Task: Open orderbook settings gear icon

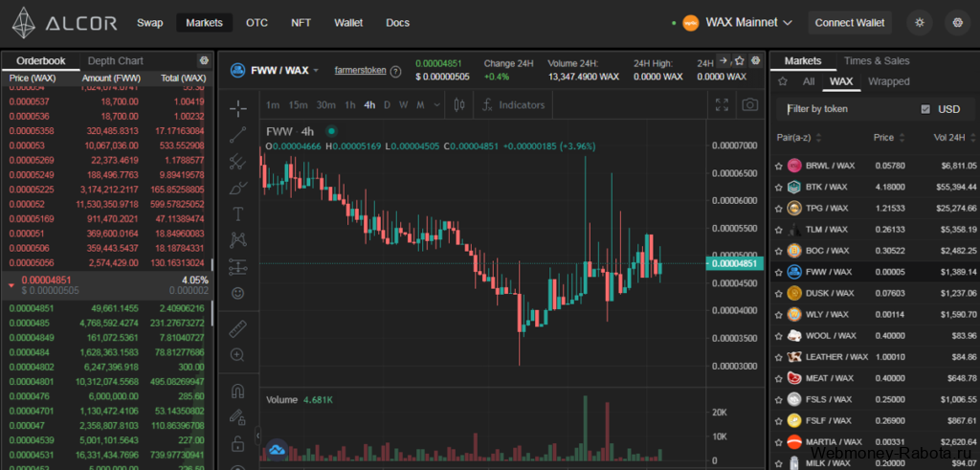Action: click(x=203, y=60)
